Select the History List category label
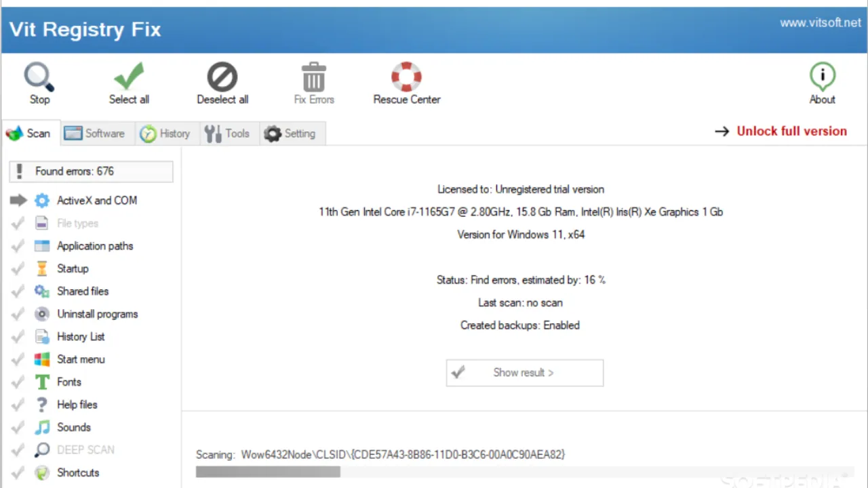Viewport: 868px width, 488px height. click(81, 337)
